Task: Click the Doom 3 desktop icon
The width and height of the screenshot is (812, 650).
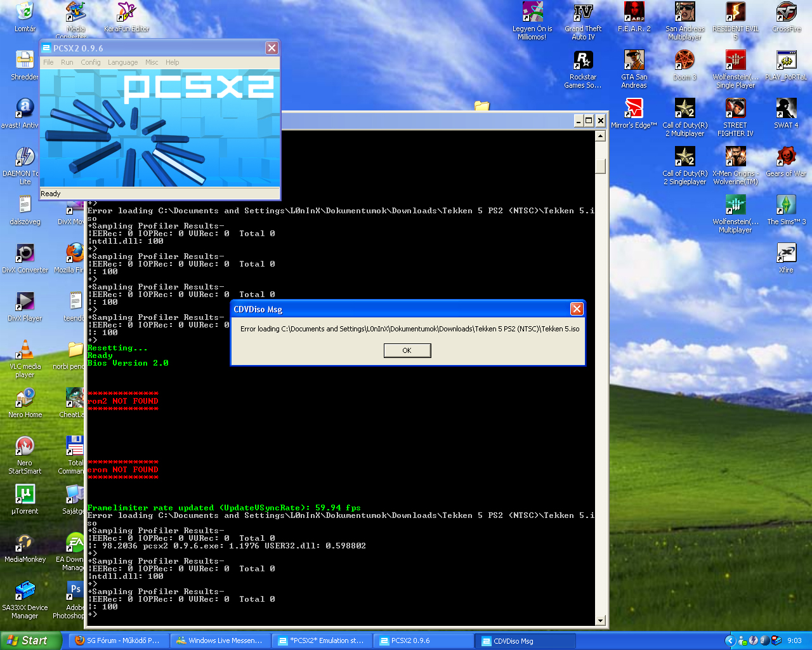Action: click(684, 62)
